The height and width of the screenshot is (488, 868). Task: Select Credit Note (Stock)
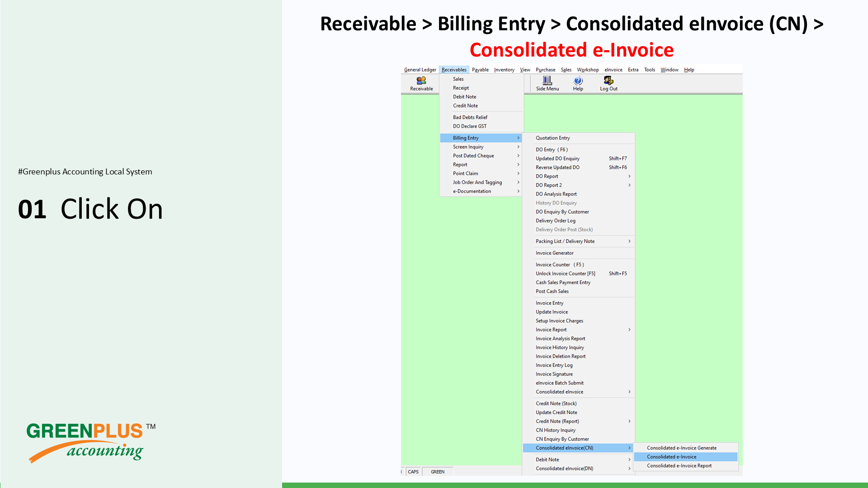pos(579,404)
